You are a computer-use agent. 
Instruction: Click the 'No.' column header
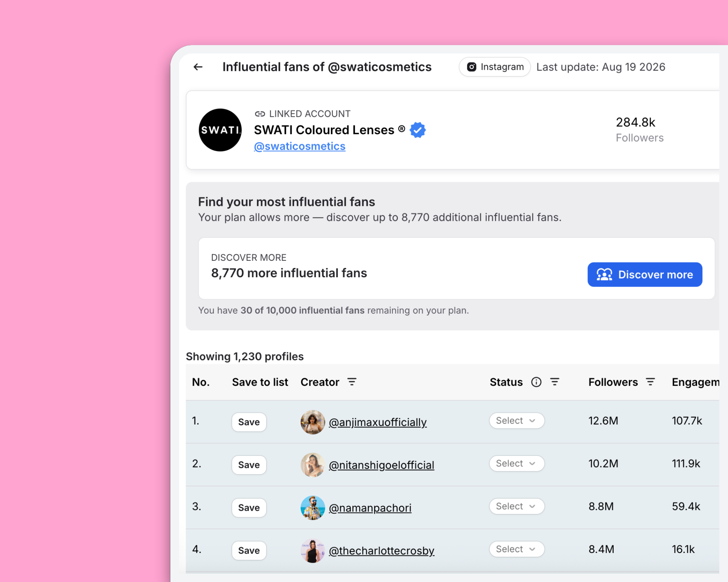click(201, 382)
